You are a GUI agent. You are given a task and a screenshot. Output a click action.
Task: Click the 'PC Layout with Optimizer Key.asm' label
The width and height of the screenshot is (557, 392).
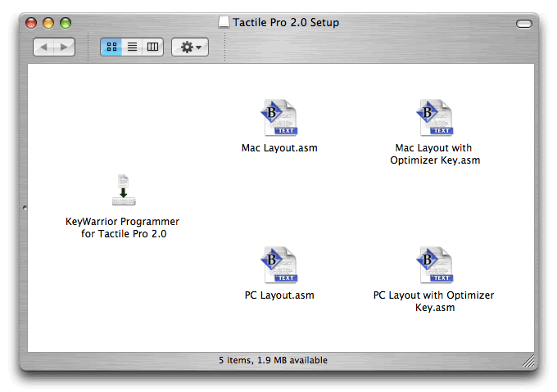pos(434,301)
